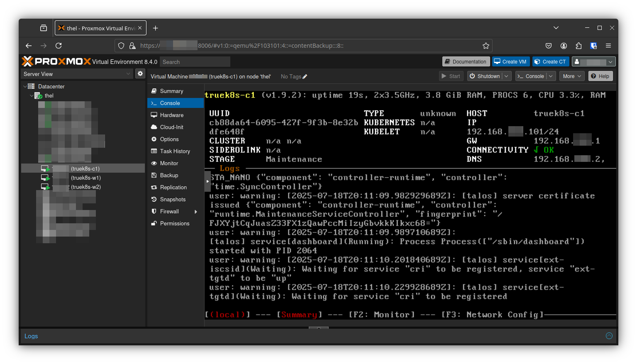This screenshot has width=637, height=364.
Task: Click the Proxmox search field
Action: 195,62
